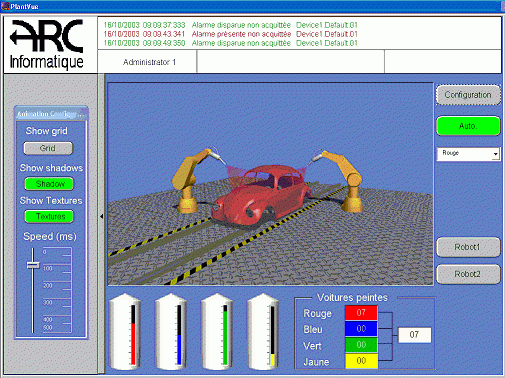Click the 'Jaune' row label
This screenshot has height=378, width=505.
click(x=316, y=362)
